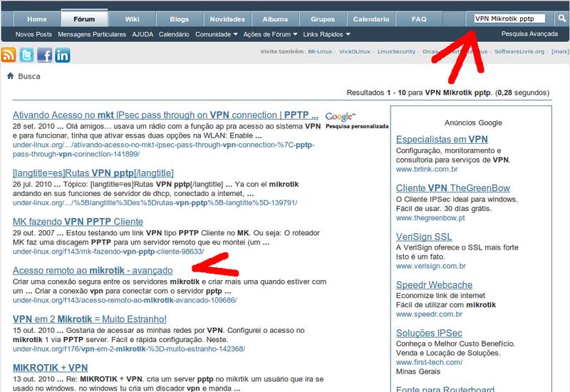
Task: Open result Rutas VPN pptp
Action: click(93, 172)
